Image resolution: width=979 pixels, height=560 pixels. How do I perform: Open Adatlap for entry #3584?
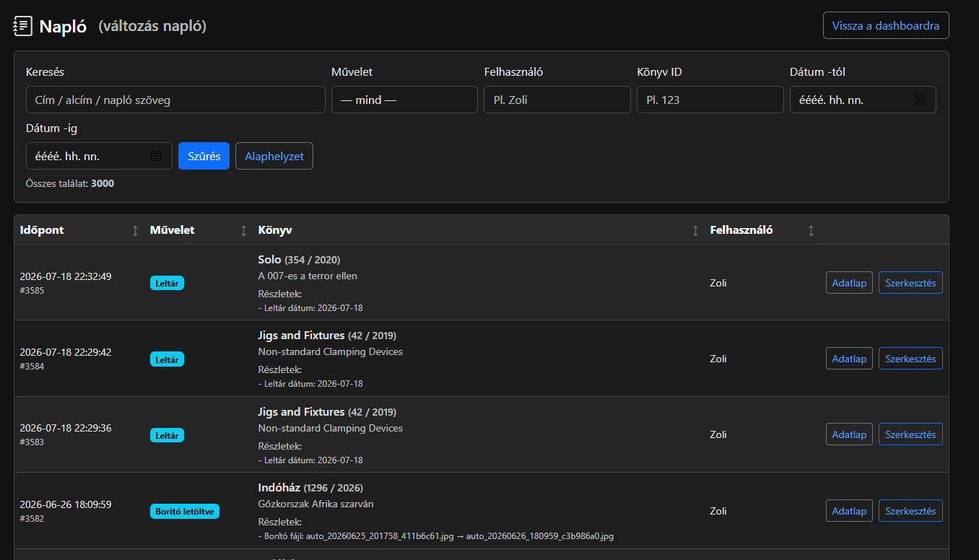[x=849, y=359]
